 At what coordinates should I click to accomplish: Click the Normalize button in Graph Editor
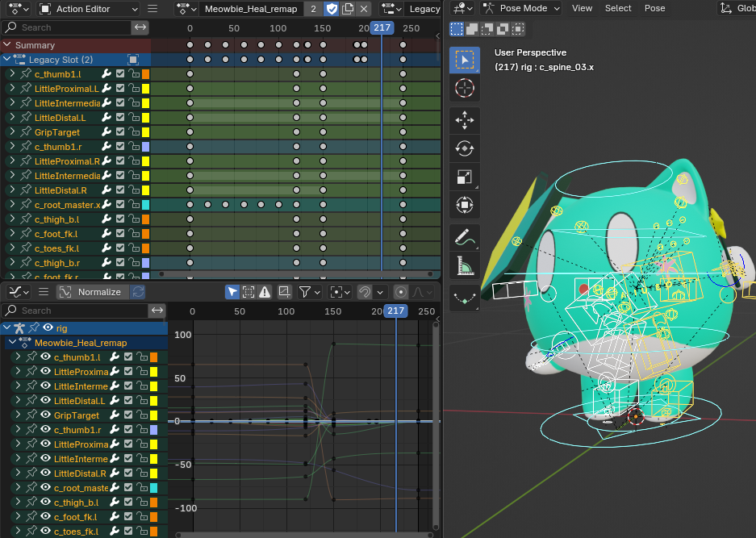click(x=93, y=292)
